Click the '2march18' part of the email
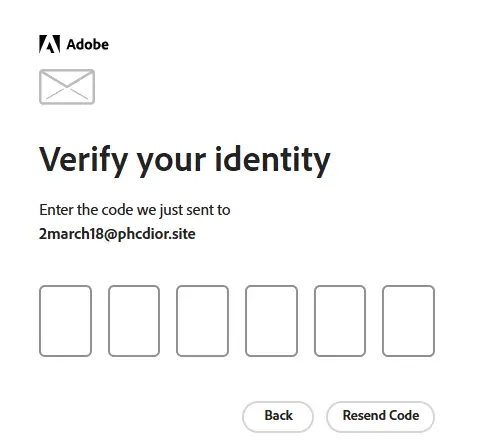490x443 pixels. (x=71, y=234)
